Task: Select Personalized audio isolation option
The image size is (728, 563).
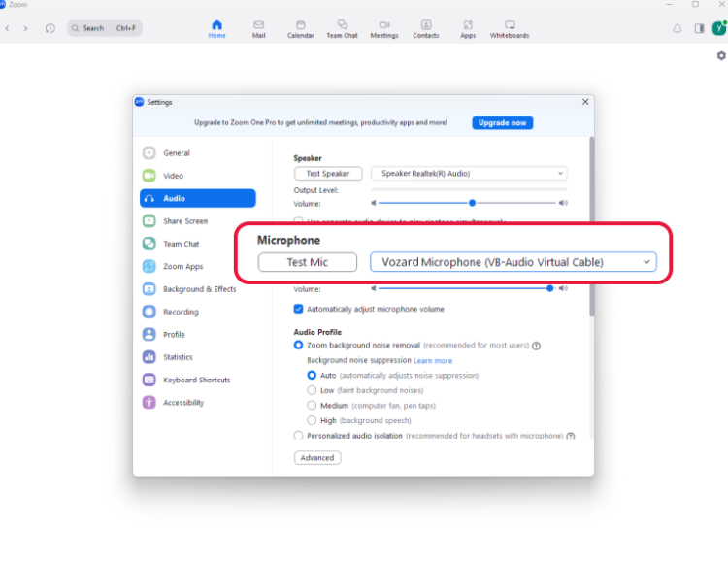Action: [298, 436]
